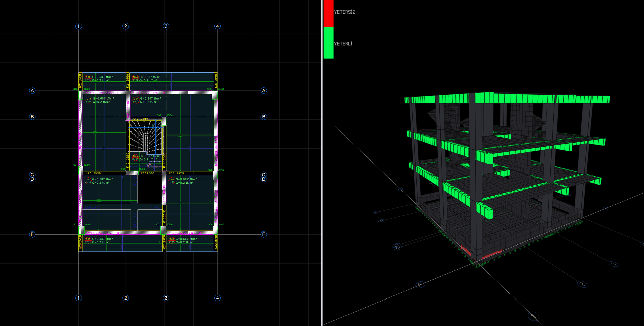This screenshot has height=326, width=644.
Task: Select the D11 slab marker circle
Action: 89,100
